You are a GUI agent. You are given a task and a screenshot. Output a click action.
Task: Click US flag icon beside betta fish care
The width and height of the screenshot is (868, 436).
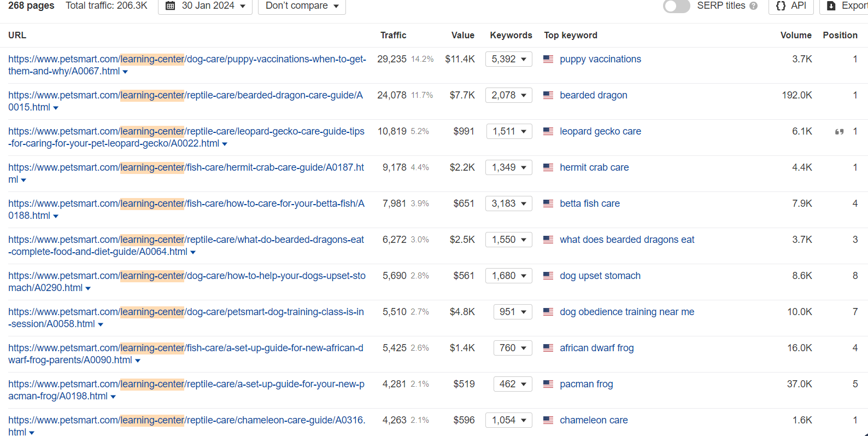[548, 204]
